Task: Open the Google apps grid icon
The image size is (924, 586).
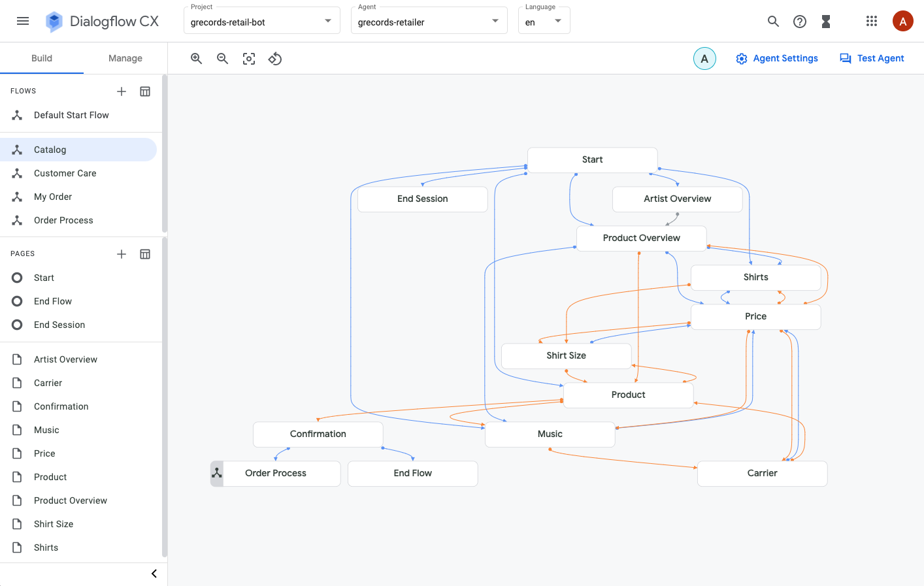Action: pos(872,21)
